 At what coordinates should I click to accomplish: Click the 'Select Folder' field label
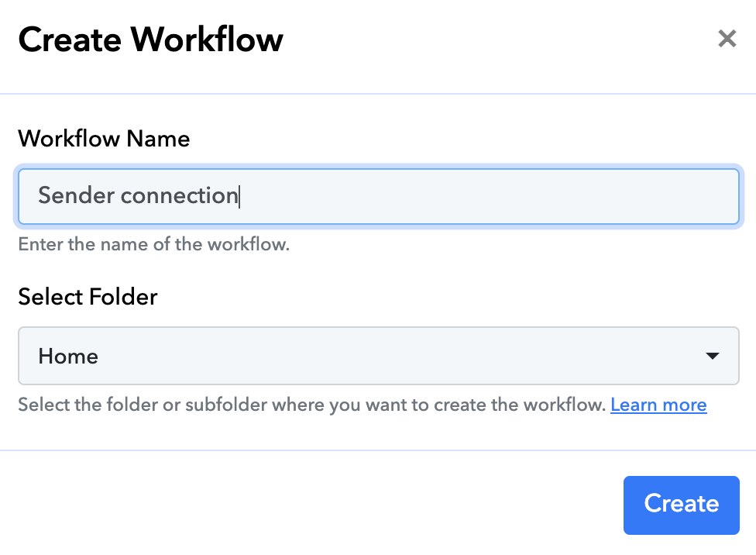[88, 297]
